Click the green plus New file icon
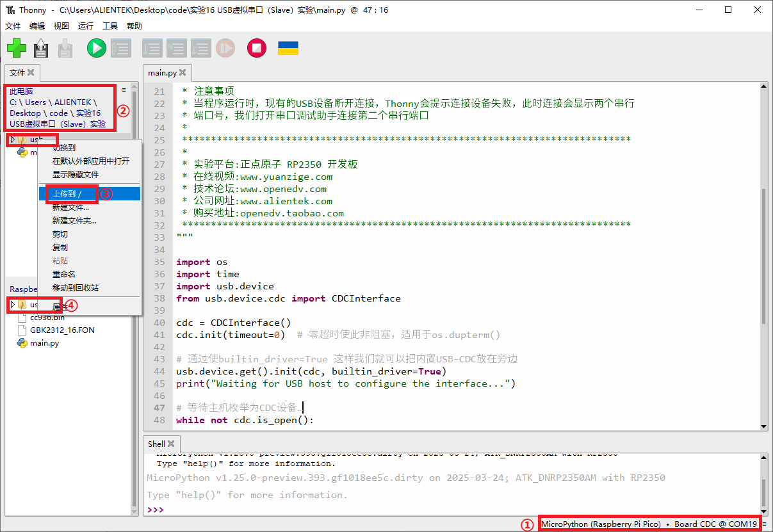The image size is (773, 532). [17, 48]
